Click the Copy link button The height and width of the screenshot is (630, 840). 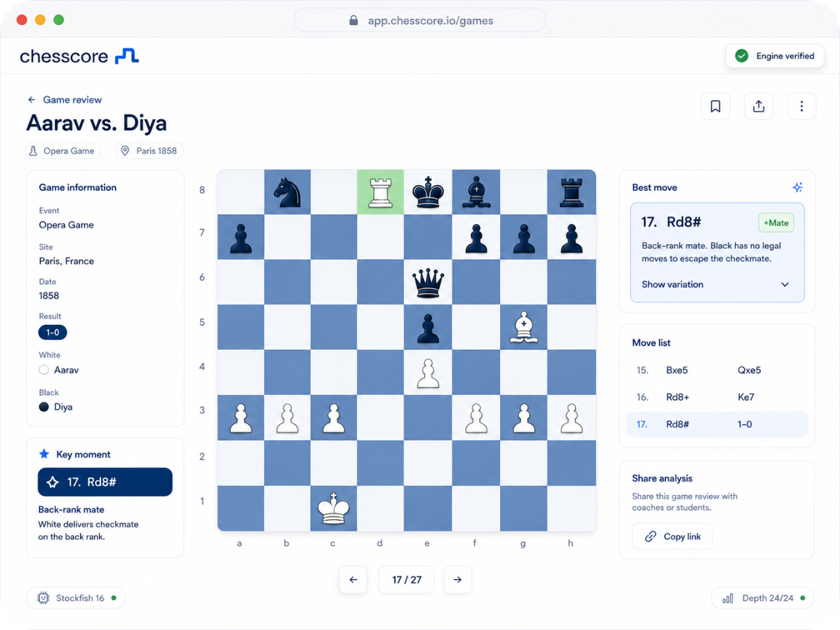coord(673,536)
